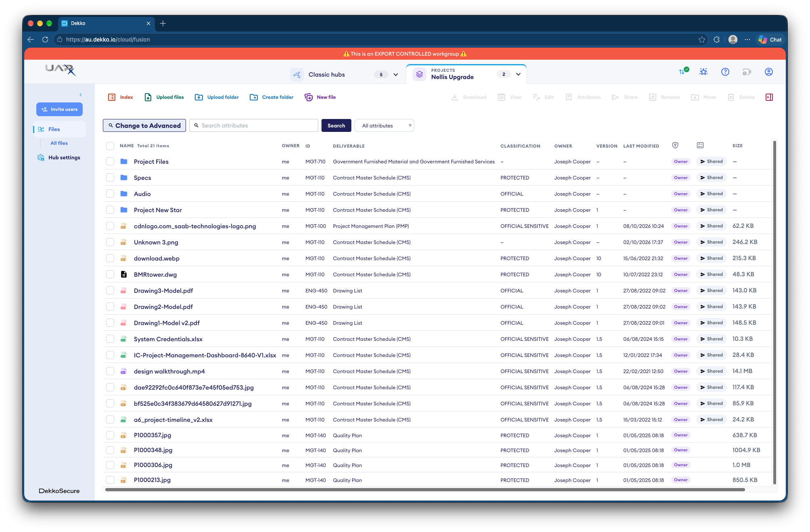Click the Create folder icon
The width and height of the screenshot is (810, 532).
point(254,97)
